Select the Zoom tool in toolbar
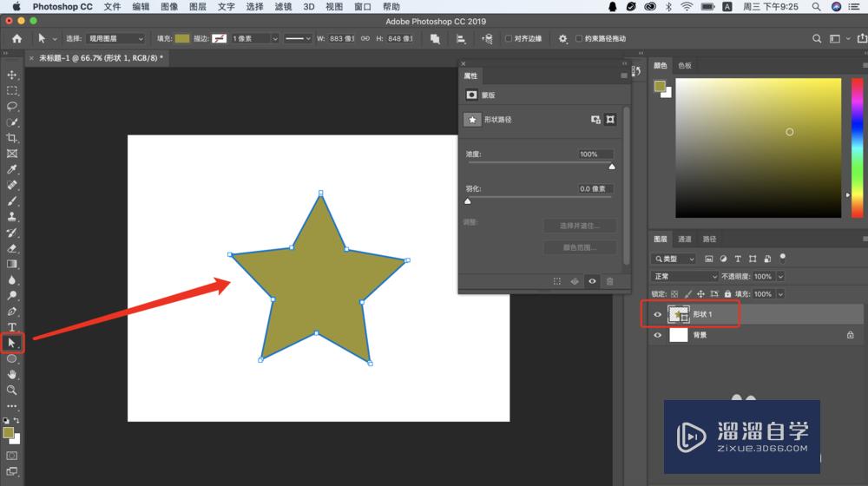 [x=11, y=391]
